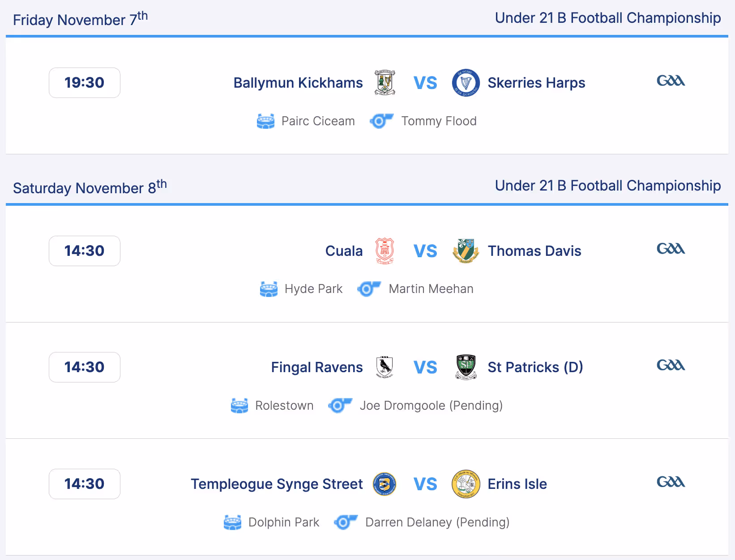Click the Thomas Davis club crest
Image resolution: width=735 pixels, height=560 pixels.
pos(466,251)
